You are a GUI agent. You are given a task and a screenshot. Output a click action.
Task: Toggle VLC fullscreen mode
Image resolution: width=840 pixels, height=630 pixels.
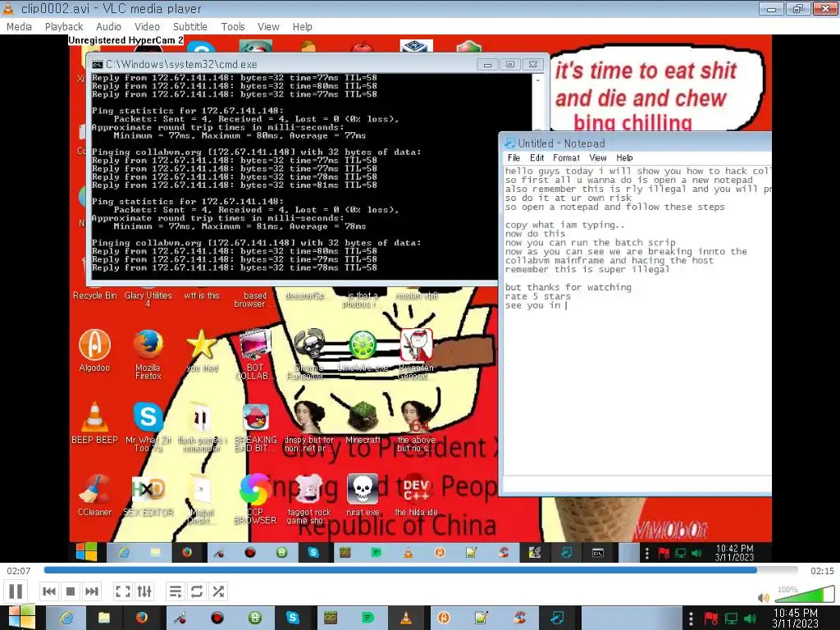pos(123,591)
